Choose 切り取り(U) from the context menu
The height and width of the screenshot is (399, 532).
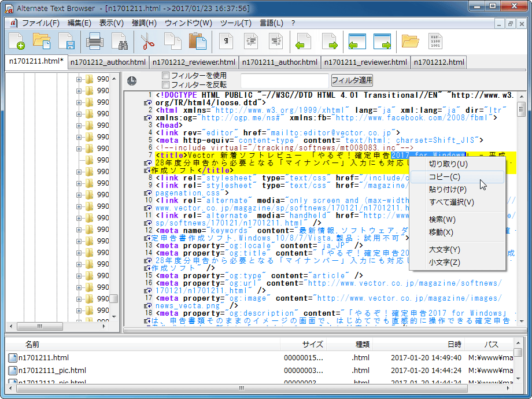tap(457, 164)
